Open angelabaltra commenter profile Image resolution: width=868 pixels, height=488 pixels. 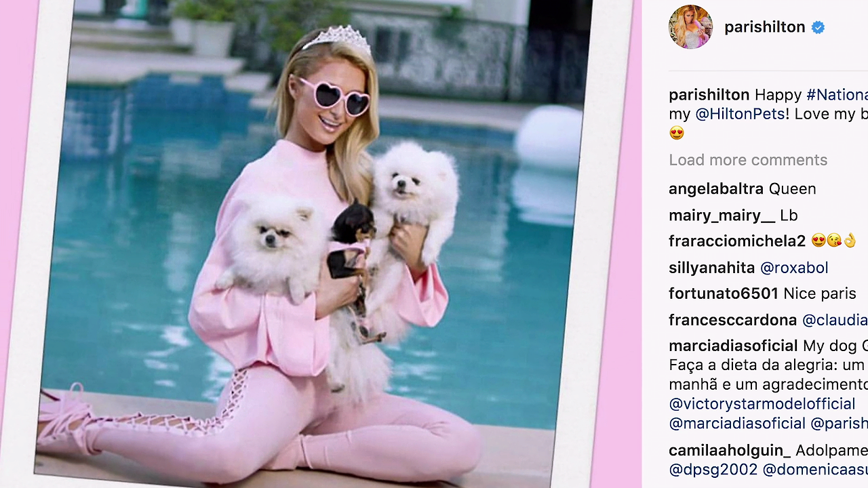tap(716, 189)
